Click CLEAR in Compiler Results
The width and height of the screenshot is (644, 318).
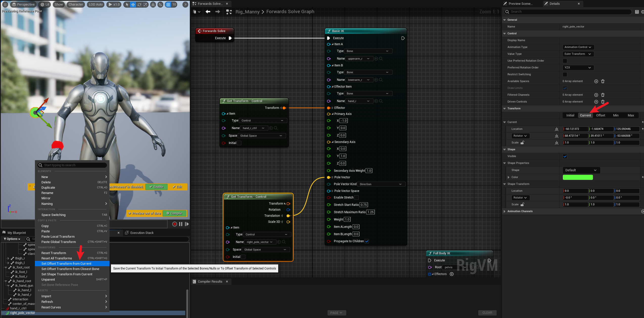click(x=487, y=313)
